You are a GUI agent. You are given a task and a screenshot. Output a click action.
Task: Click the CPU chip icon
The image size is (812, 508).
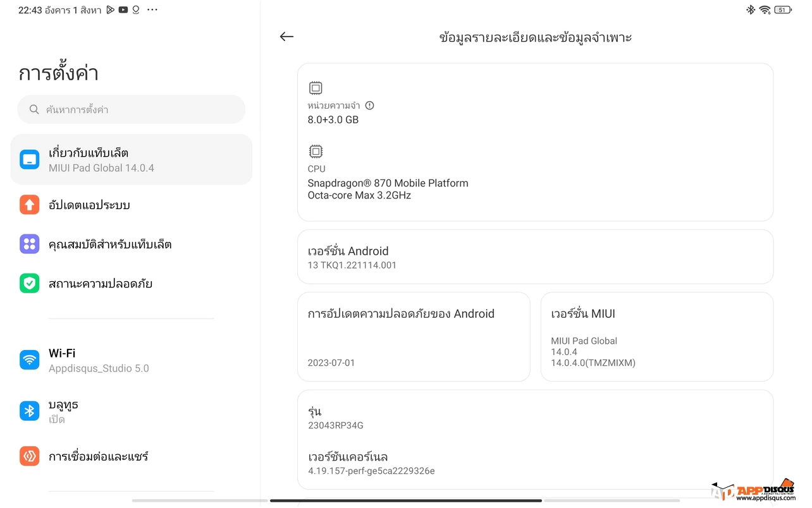tap(316, 151)
